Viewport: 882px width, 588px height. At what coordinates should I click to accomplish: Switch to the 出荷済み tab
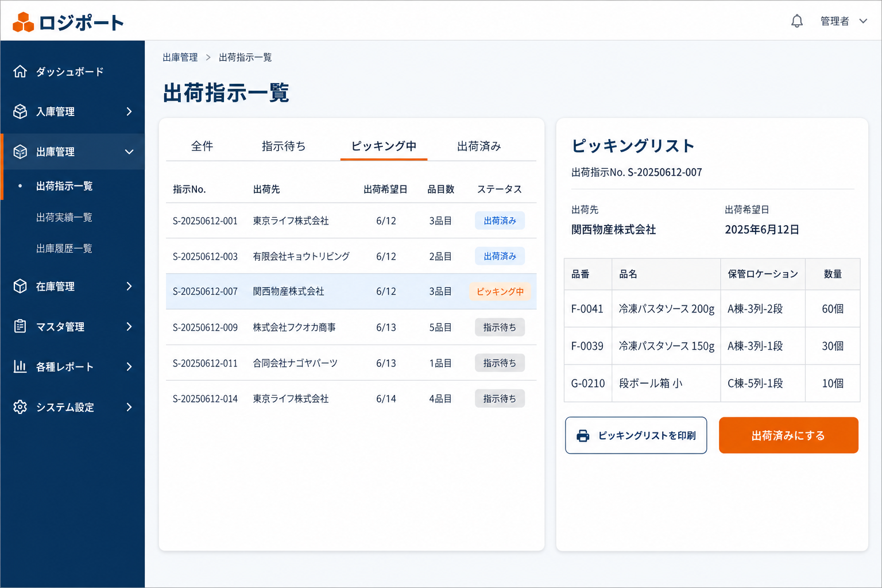[x=479, y=146]
